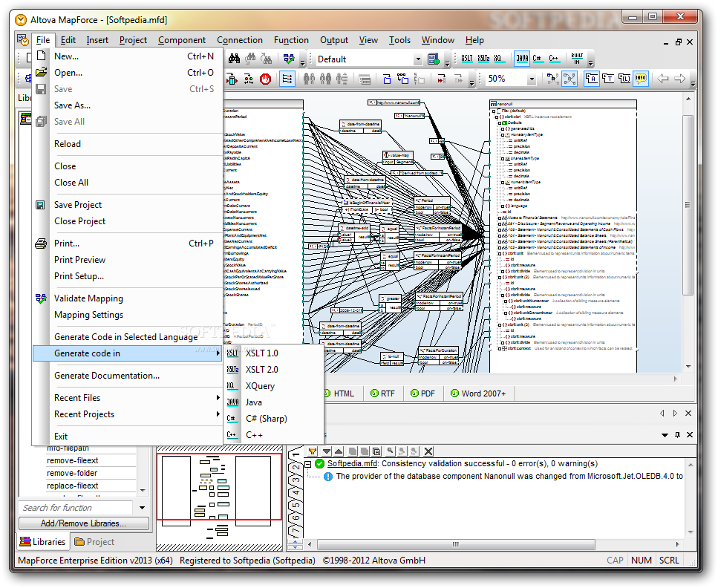Click the Open folder icon in File menu
This screenshot has height=588, width=718.
(x=42, y=72)
